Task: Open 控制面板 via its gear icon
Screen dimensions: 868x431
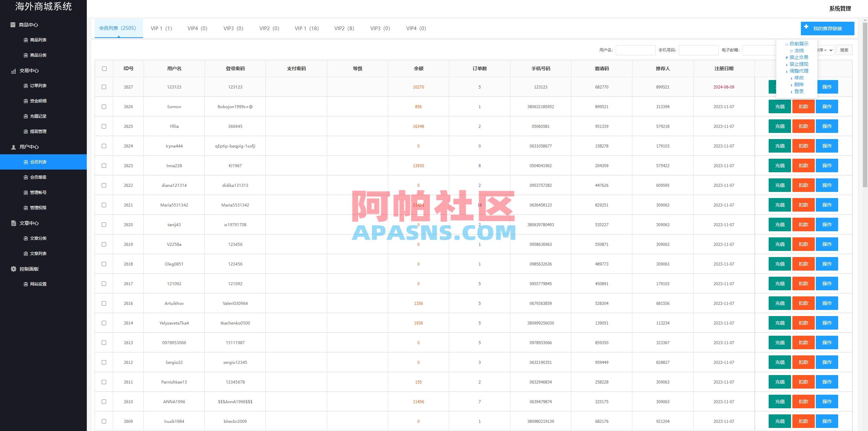Action: (13, 269)
